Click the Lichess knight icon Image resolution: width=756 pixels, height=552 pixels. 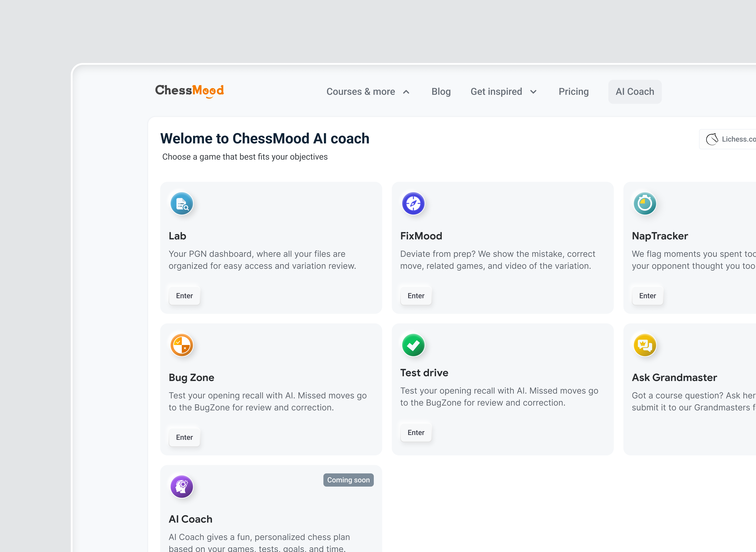coord(712,139)
